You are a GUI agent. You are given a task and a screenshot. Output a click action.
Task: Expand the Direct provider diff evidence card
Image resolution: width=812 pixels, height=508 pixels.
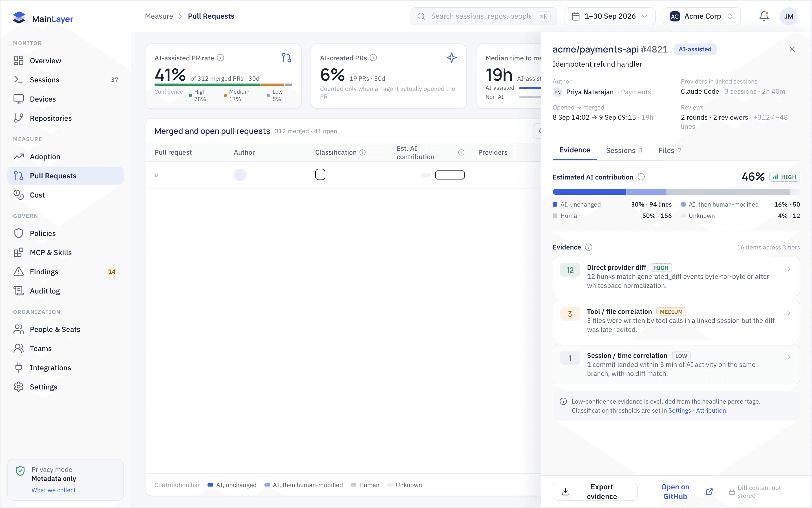coord(676,277)
